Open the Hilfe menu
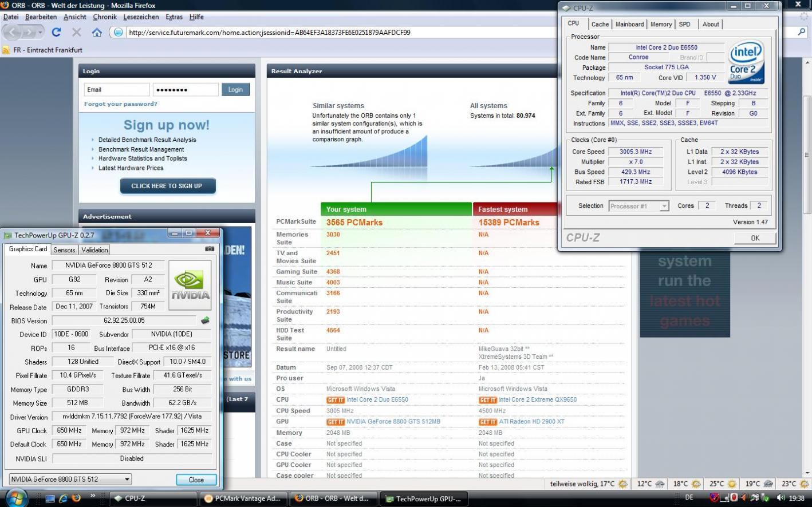Screen dimensions: 812x507 196,17
